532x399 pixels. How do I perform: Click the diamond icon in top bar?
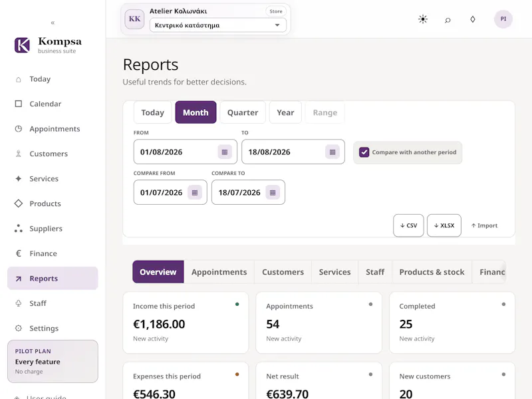click(x=473, y=19)
